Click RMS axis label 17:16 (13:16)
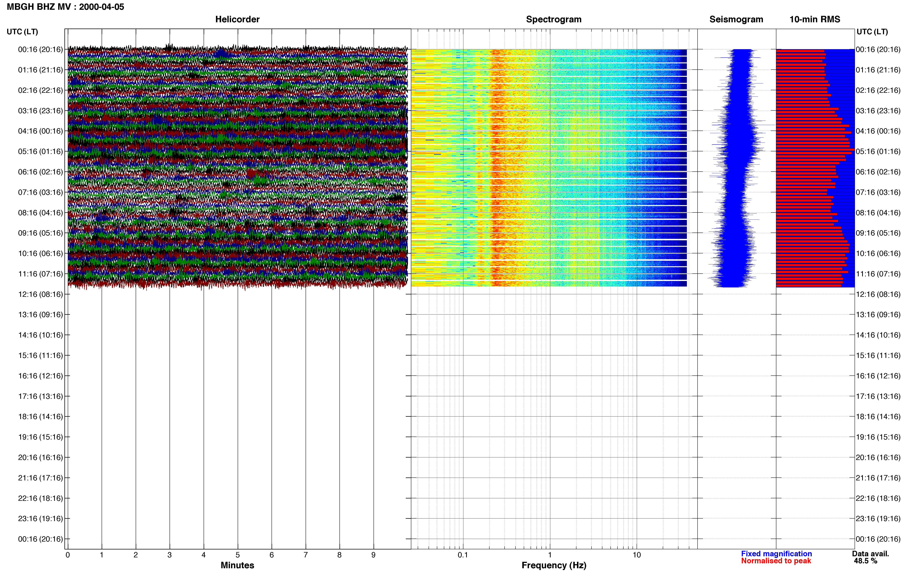 [x=878, y=396]
